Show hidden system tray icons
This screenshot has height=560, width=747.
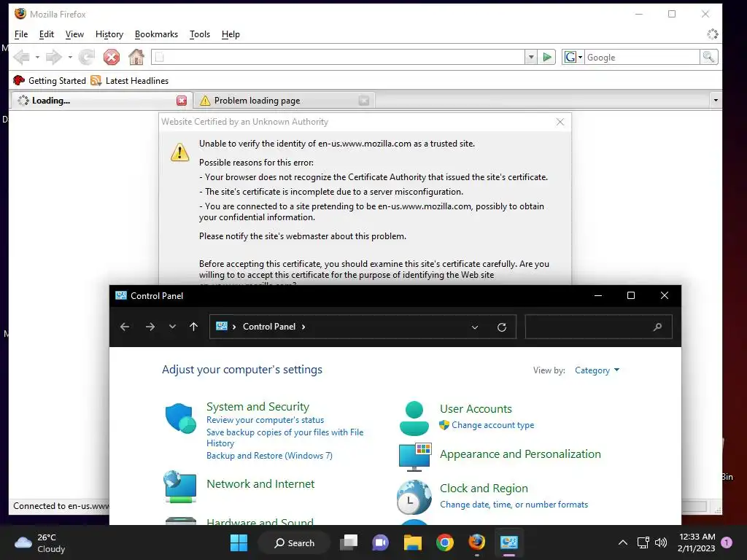pyautogui.click(x=623, y=542)
